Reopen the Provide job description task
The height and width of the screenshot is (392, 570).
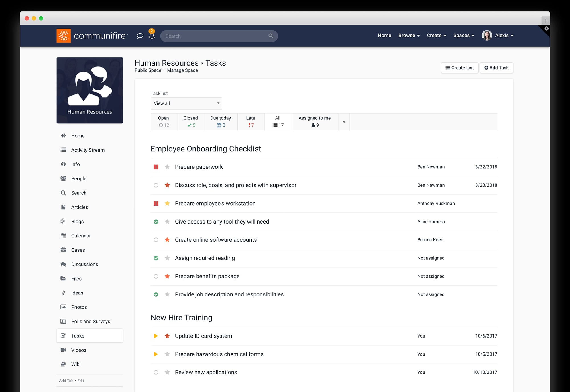[x=156, y=294]
